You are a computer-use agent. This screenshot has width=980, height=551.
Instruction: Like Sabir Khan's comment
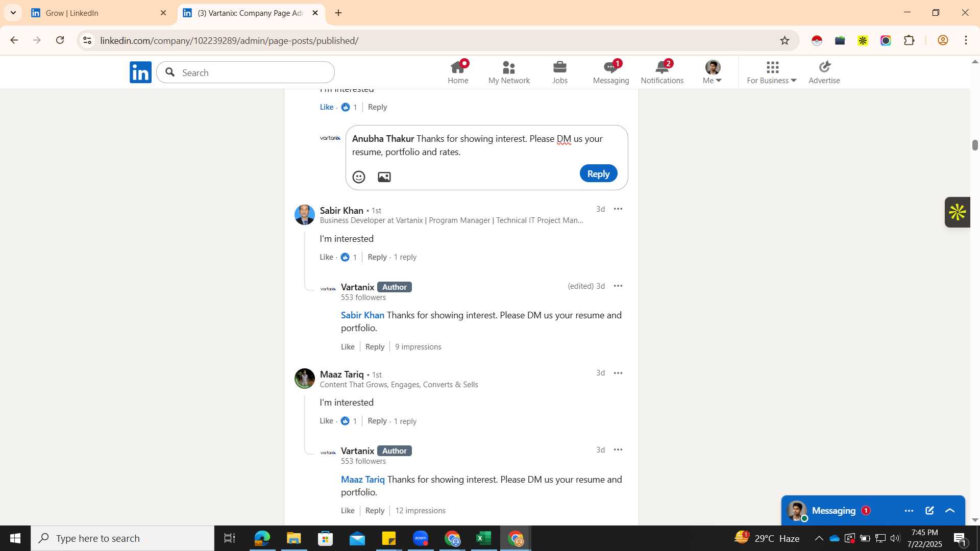[x=326, y=257]
